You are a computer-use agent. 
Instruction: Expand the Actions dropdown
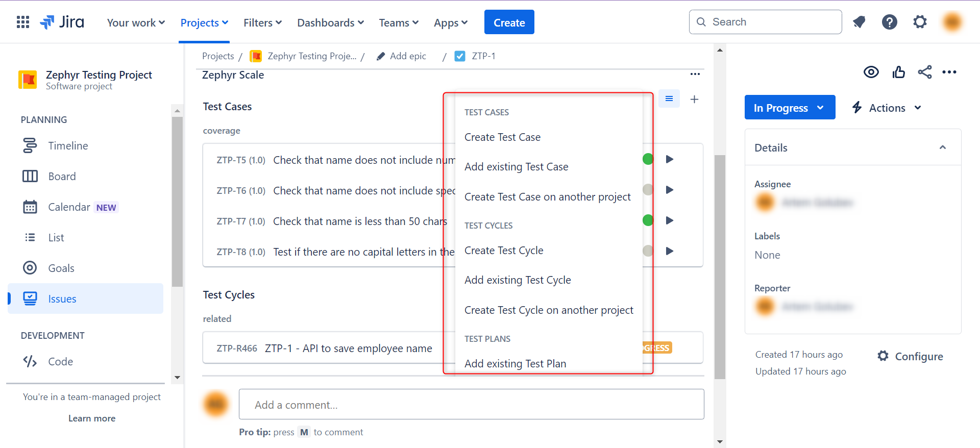click(887, 108)
